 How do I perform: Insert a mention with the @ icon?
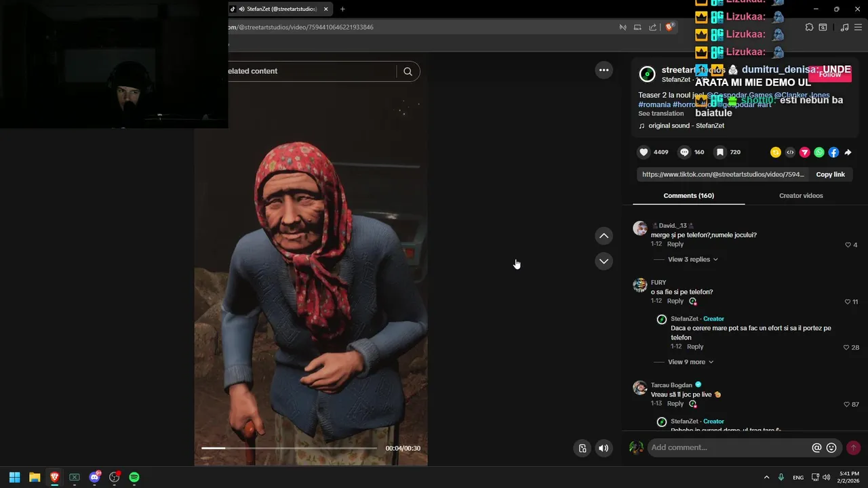tap(816, 448)
